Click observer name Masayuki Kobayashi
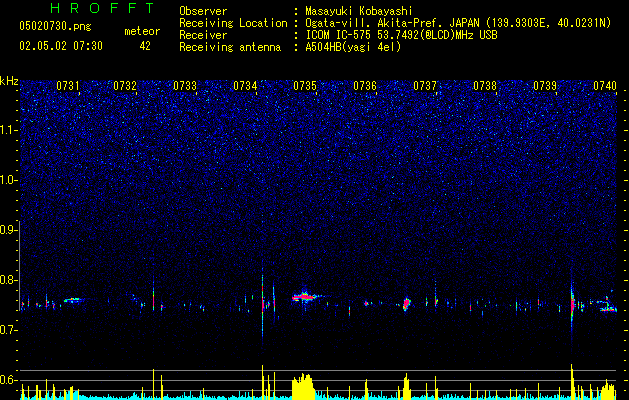Image resolution: width=629 pixels, height=400 pixels. (x=359, y=11)
